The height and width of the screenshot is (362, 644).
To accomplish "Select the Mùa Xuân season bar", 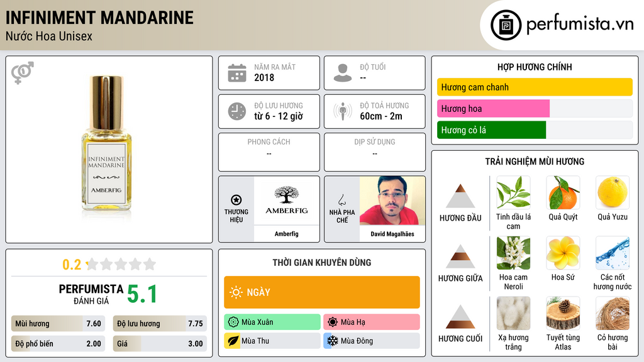I will click(272, 322).
